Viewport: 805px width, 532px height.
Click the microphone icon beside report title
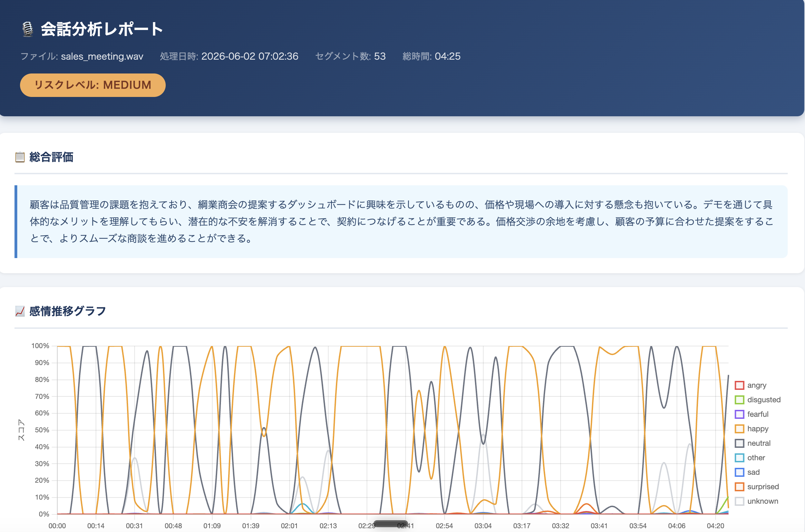[x=28, y=29]
